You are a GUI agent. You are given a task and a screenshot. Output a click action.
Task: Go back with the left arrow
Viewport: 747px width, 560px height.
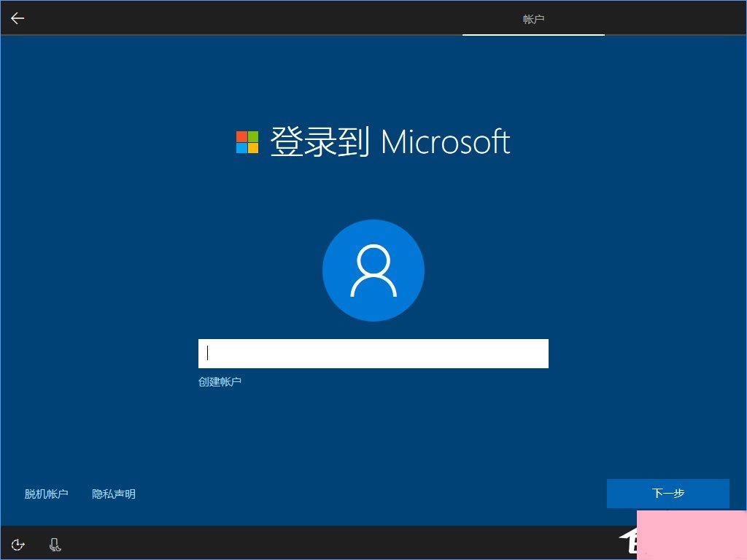pyautogui.click(x=18, y=18)
